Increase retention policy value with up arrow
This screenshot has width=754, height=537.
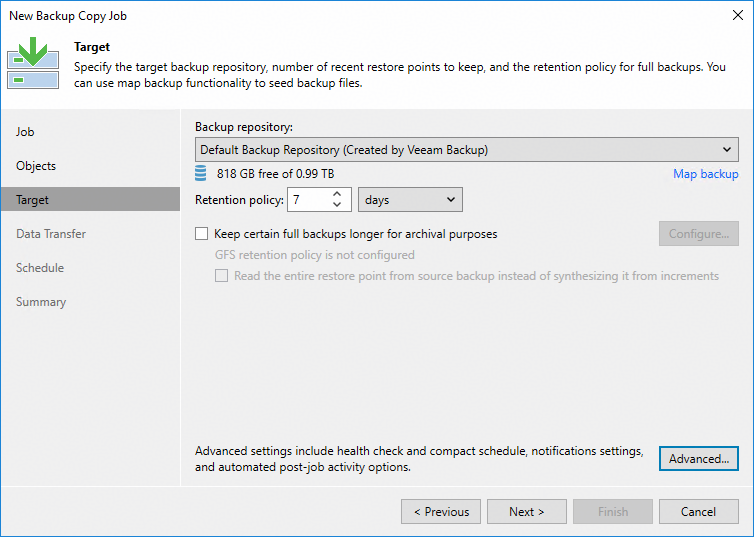coord(337,195)
